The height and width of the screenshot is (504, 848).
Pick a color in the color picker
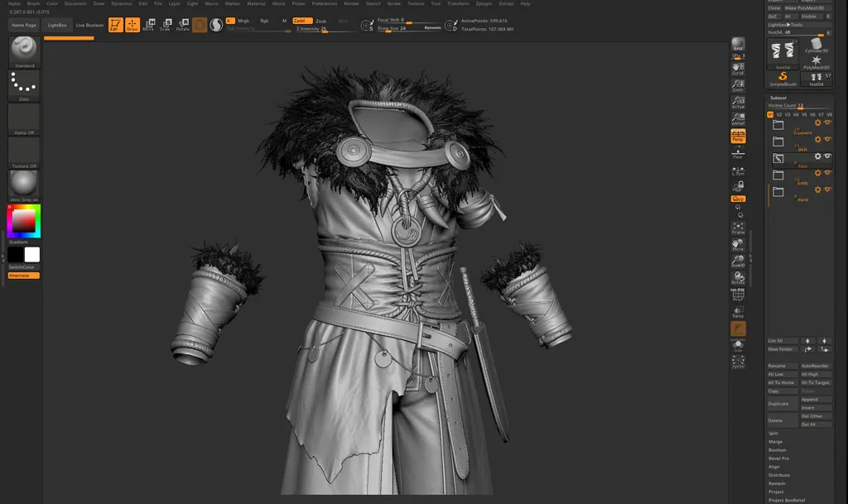click(24, 221)
